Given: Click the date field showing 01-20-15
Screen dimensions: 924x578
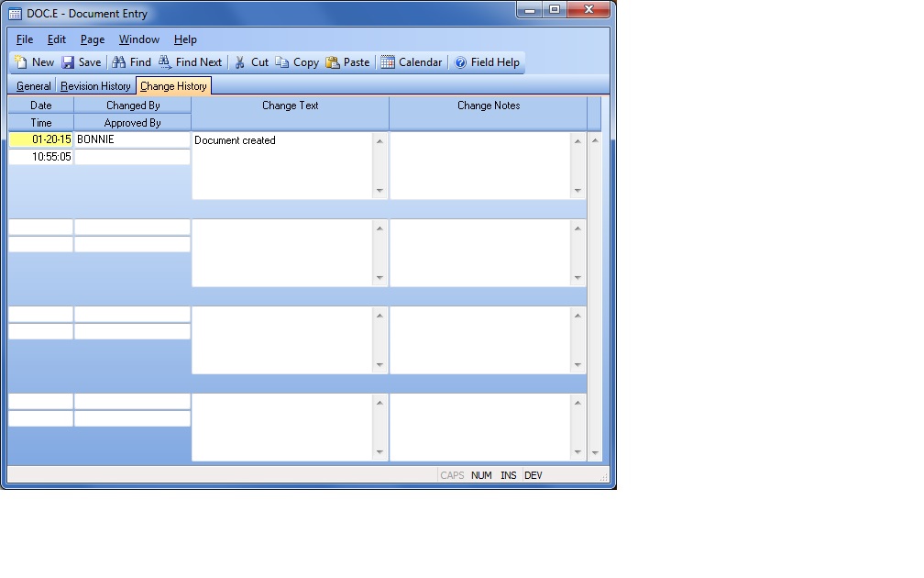Looking at the screenshot, I should [x=41, y=139].
